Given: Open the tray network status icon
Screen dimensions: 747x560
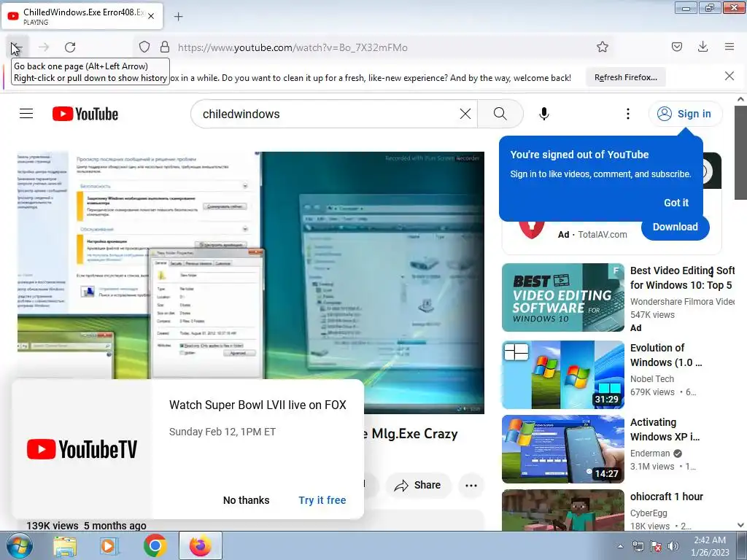Looking at the screenshot, I should (x=638, y=547).
